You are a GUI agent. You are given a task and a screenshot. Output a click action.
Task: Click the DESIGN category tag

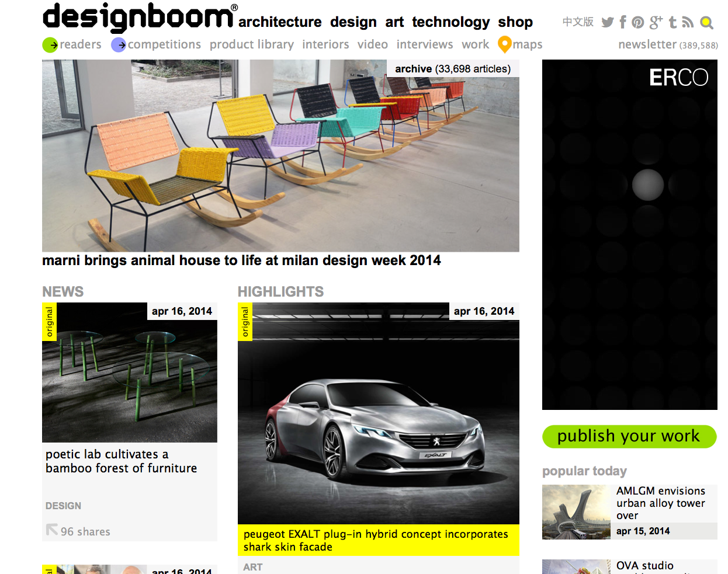pyautogui.click(x=63, y=506)
